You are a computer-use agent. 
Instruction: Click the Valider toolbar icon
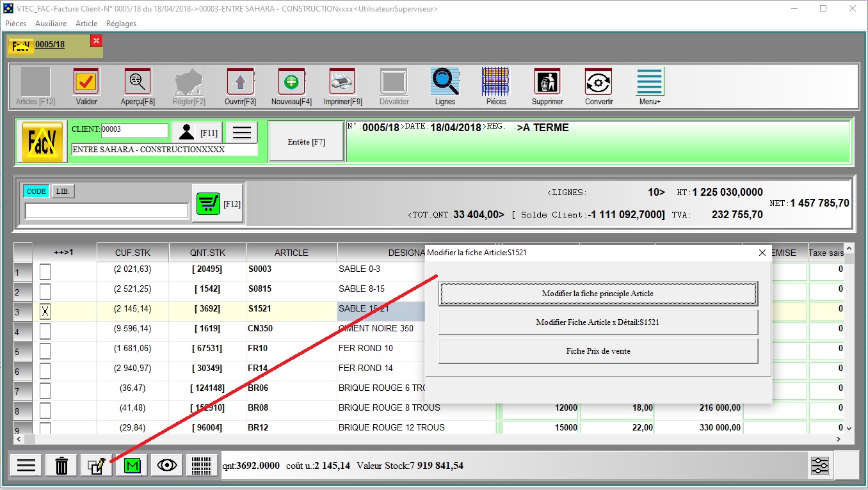click(x=86, y=82)
